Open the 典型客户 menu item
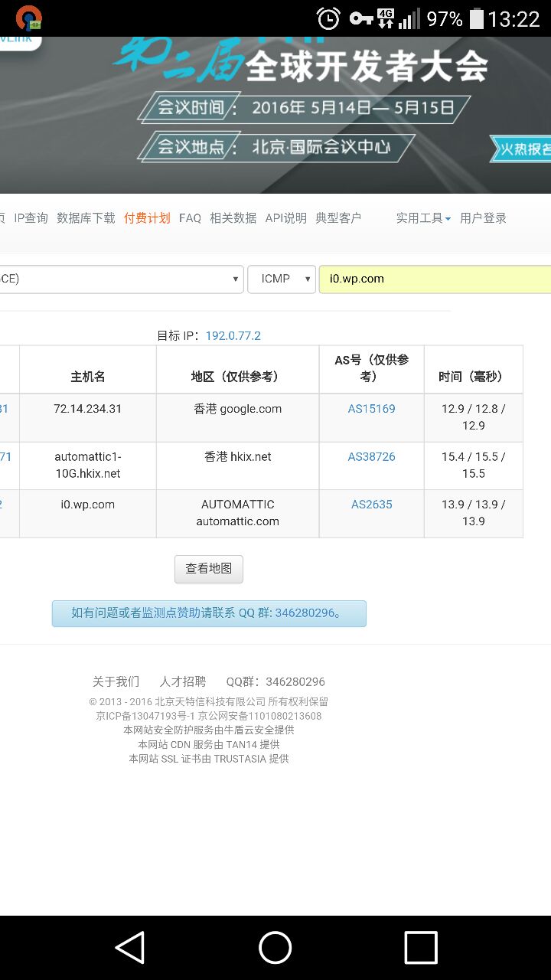This screenshot has height=980, width=551. pos(338,218)
